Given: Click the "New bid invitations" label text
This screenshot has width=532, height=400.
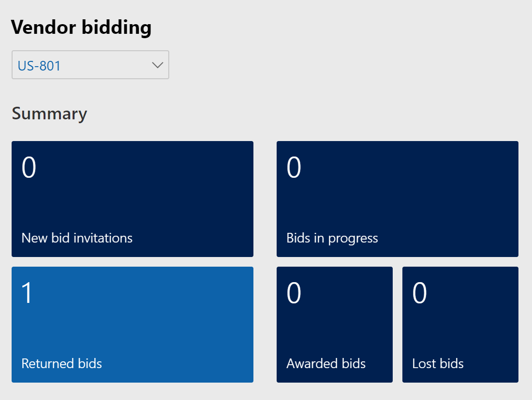Looking at the screenshot, I should (77, 238).
